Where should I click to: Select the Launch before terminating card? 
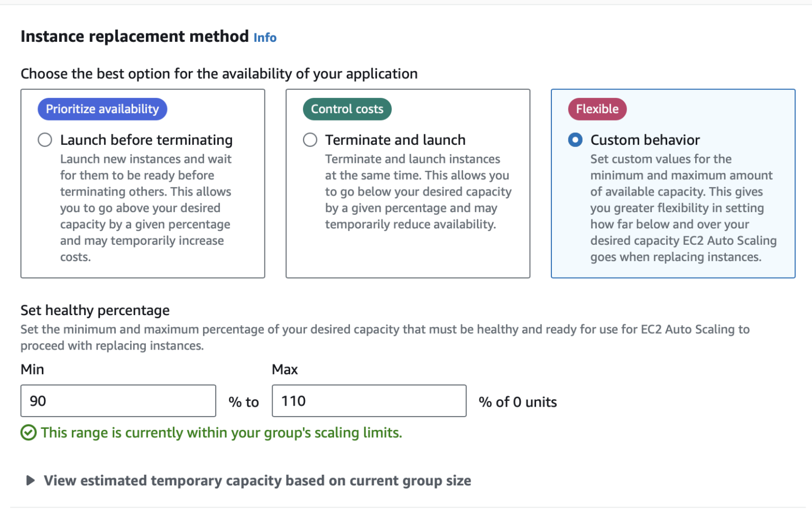pyautogui.click(x=143, y=183)
